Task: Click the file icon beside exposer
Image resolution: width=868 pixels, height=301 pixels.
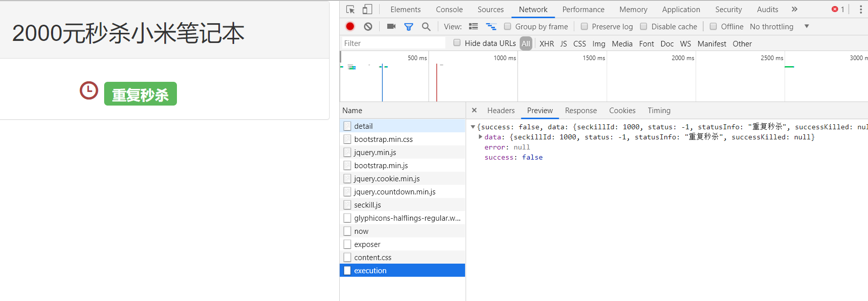Action: (347, 244)
